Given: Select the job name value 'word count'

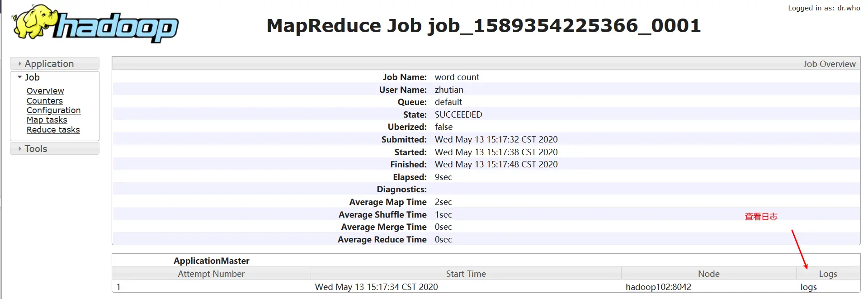Looking at the screenshot, I should pyautogui.click(x=457, y=77).
